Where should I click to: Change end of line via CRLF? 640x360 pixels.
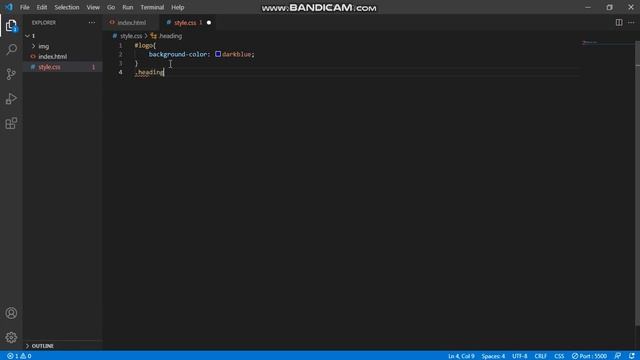click(x=541, y=356)
